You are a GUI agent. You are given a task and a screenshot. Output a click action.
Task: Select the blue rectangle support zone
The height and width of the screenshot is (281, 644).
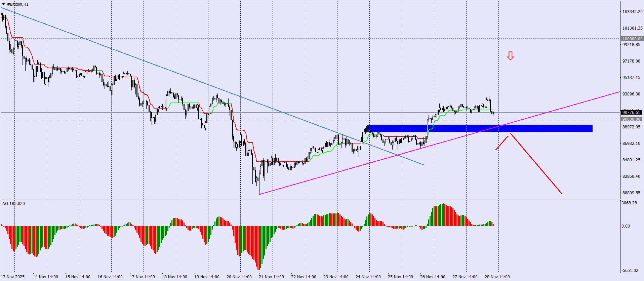(480, 128)
